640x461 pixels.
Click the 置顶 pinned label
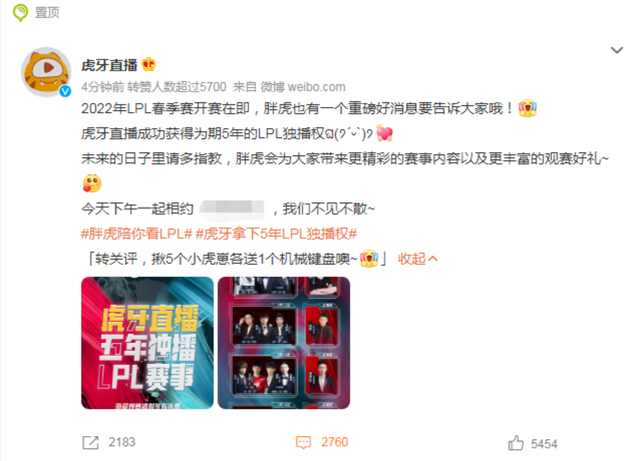click(x=47, y=12)
